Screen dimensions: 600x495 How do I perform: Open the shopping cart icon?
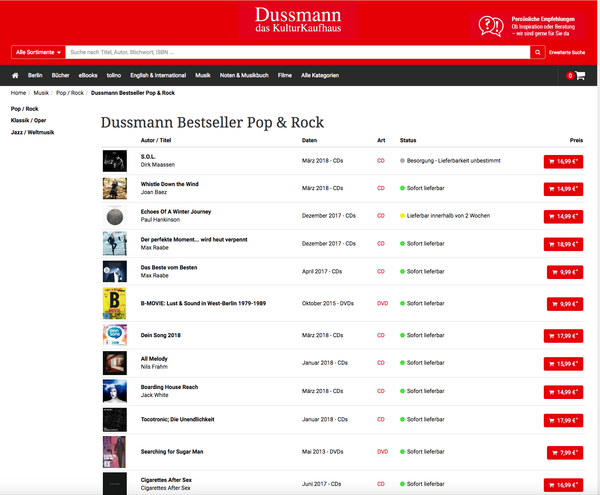click(x=580, y=75)
